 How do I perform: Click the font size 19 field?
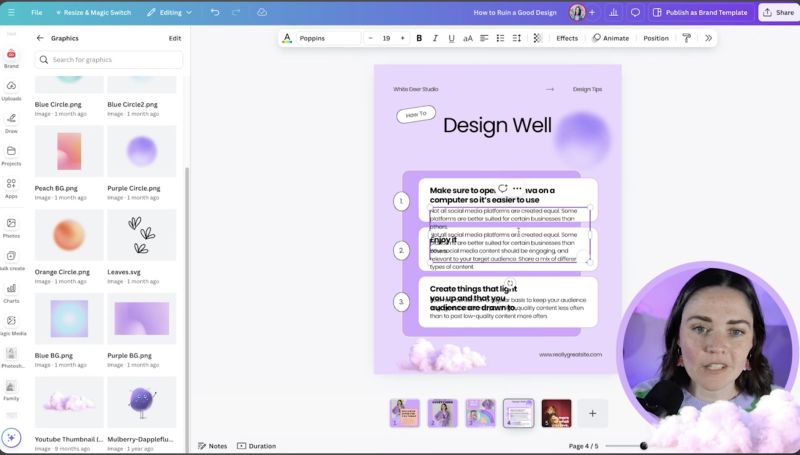[x=386, y=38]
